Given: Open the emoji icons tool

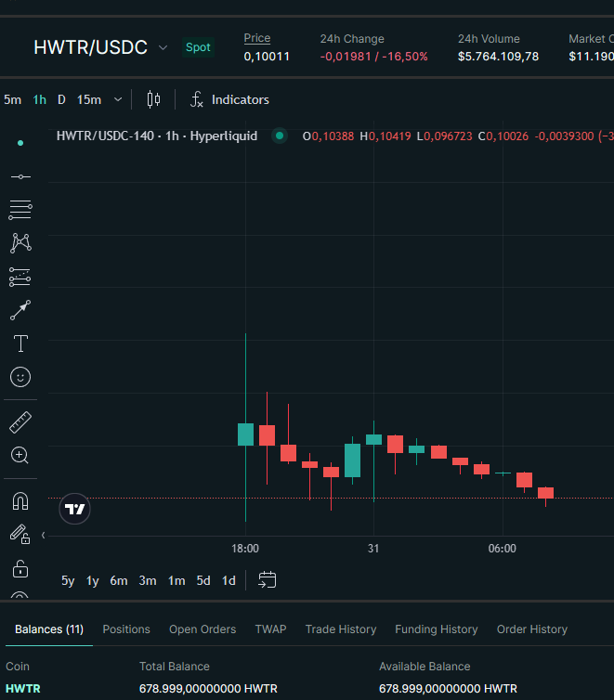Looking at the screenshot, I should pos(20,377).
